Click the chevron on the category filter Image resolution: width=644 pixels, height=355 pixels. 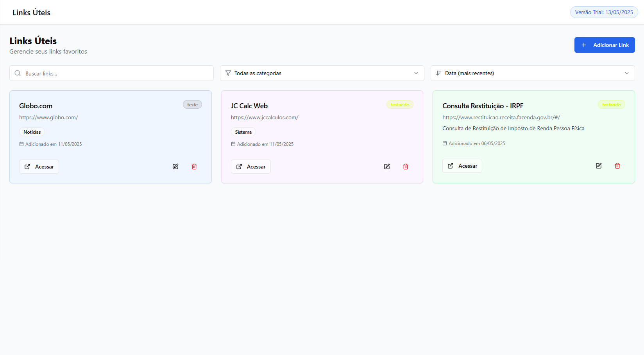[416, 73]
